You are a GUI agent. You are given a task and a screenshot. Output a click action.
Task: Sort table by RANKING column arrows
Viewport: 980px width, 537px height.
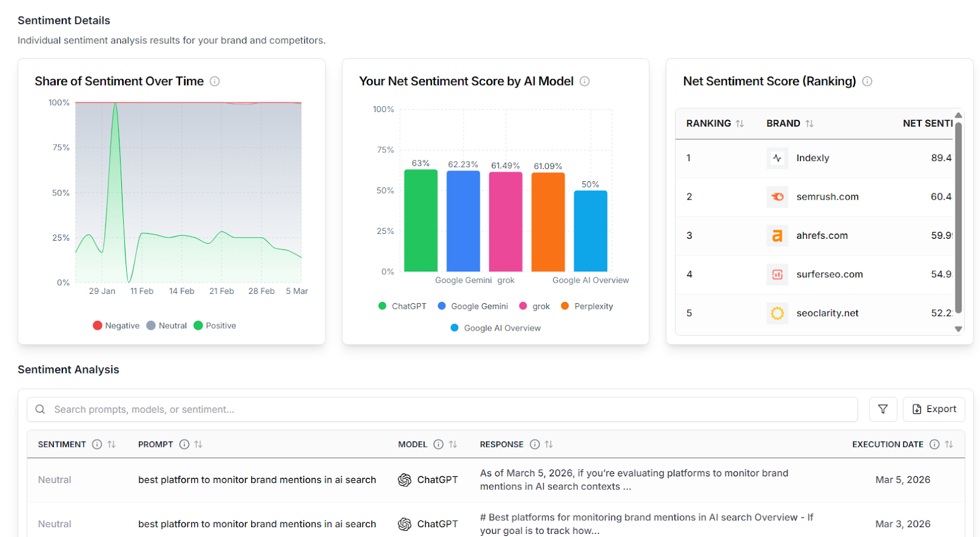pos(740,124)
